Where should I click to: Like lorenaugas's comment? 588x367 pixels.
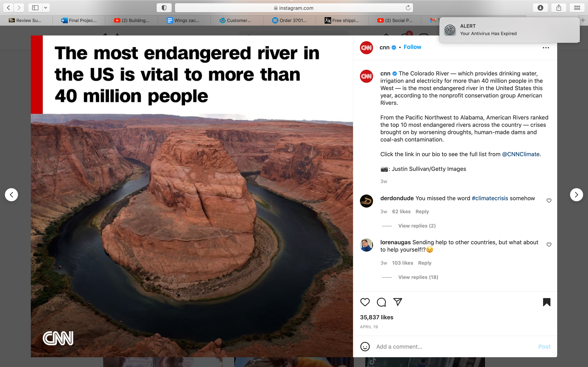[x=549, y=244]
